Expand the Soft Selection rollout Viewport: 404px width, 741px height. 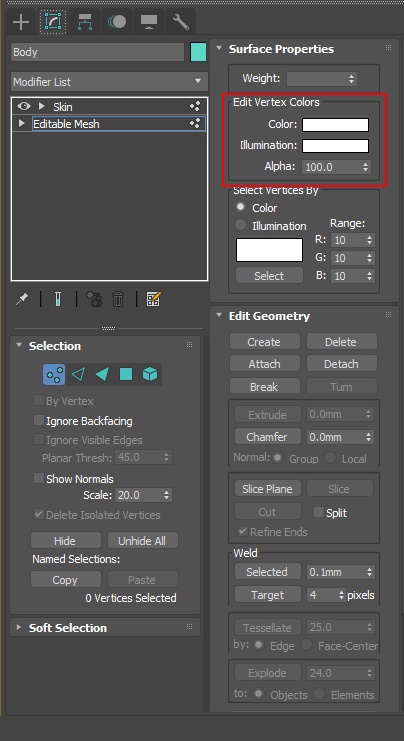tap(19, 628)
